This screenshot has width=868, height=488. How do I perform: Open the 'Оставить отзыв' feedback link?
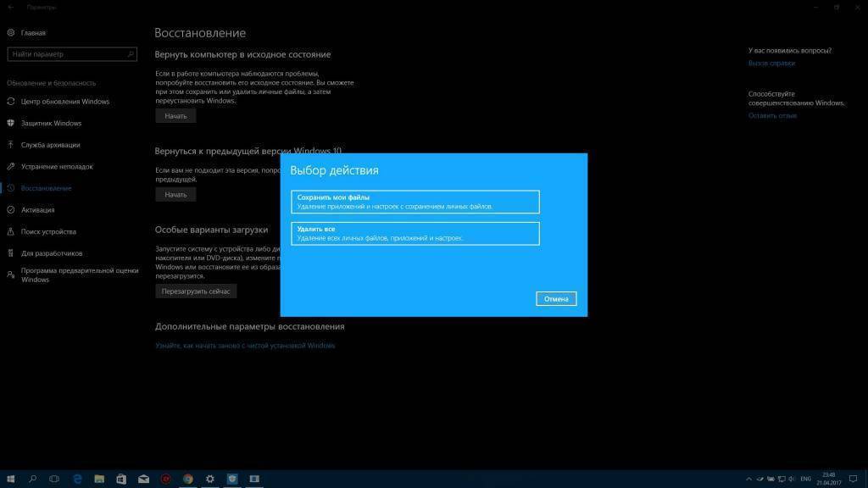[773, 115]
